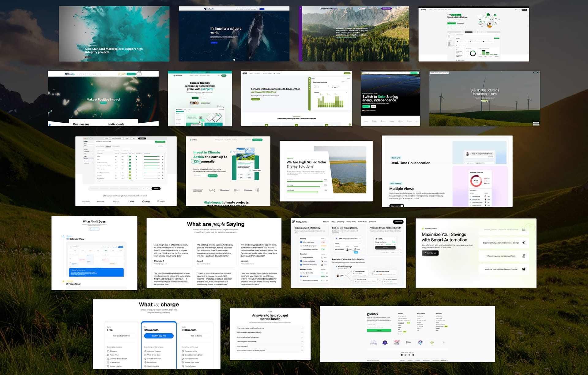The width and height of the screenshot is (588, 375).
Task: Check the 'Finalize budget proposal' checkbox
Action: 301,246
